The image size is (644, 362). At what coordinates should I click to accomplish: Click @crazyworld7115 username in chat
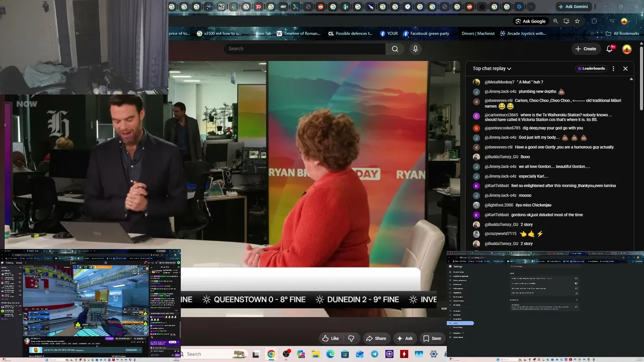[x=501, y=234]
